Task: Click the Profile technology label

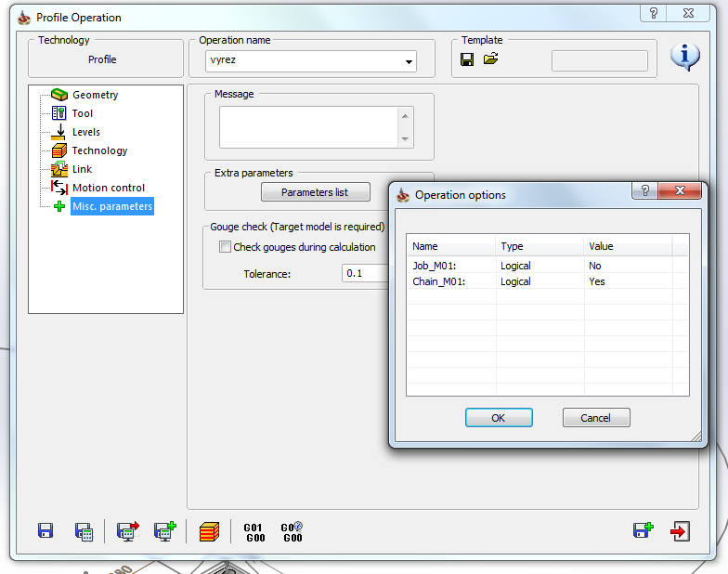Action: tap(102, 59)
